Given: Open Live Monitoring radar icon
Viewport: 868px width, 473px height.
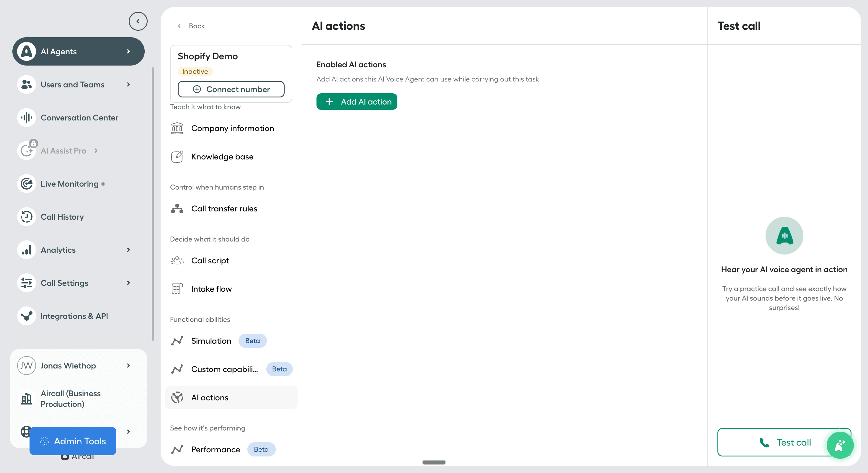Looking at the screenshot, I should (x=26, y=184).
